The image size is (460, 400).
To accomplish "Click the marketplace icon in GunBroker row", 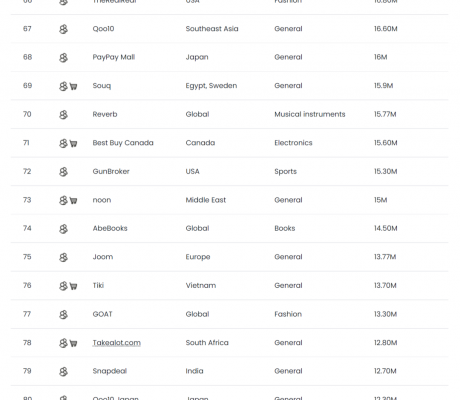I will [x=63, y=172].
